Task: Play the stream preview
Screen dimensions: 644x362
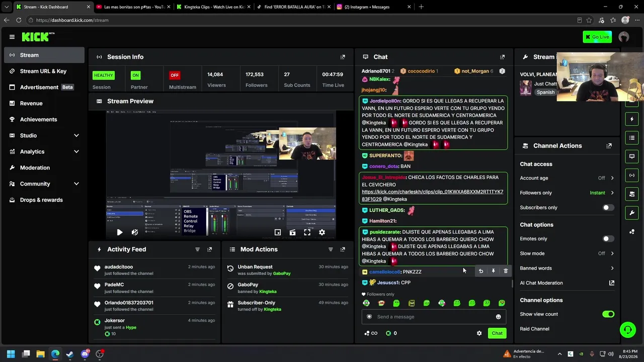Action: tap(119, 232)
